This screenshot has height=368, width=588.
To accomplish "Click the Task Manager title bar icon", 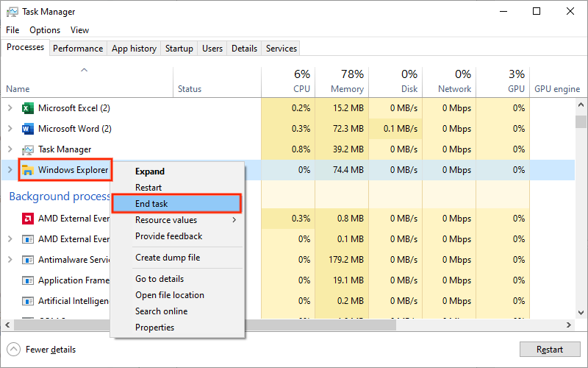I will click(12, 12).
